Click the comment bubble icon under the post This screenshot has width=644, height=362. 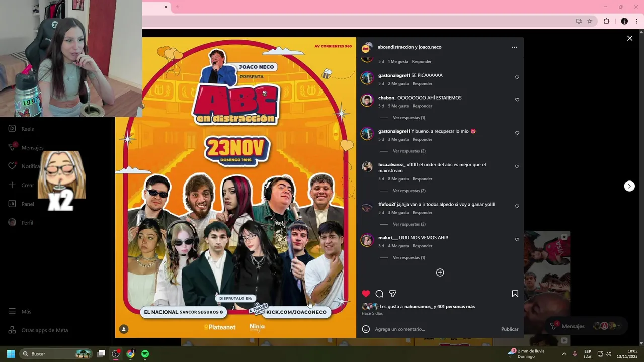(x=379, y=294)
